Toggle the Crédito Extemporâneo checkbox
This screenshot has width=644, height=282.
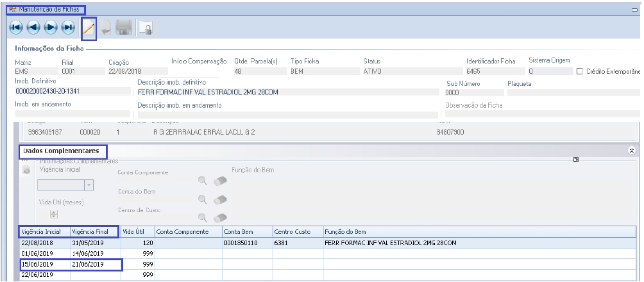click(x=580, y=71)
